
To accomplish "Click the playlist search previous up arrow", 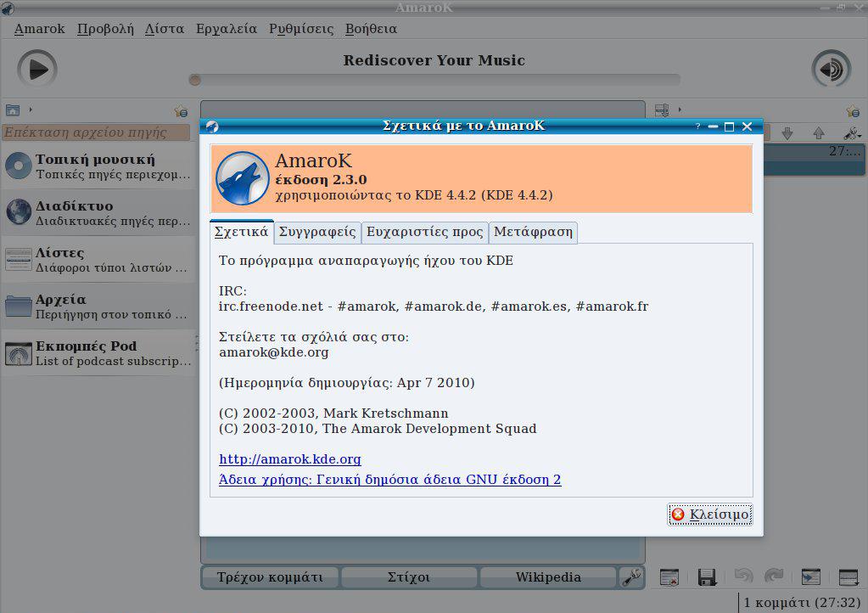I will (x=819, y=133).
